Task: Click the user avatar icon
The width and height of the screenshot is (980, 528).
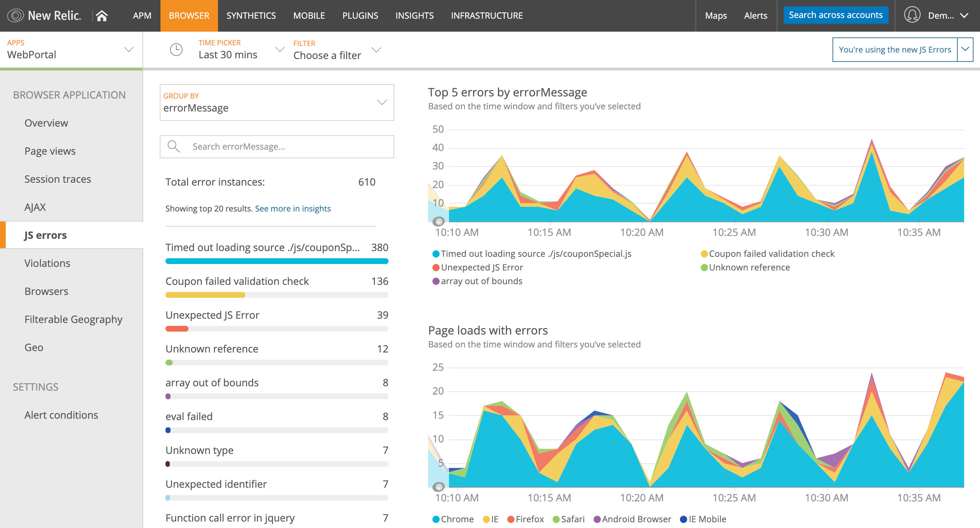Action: pos(912,15)
